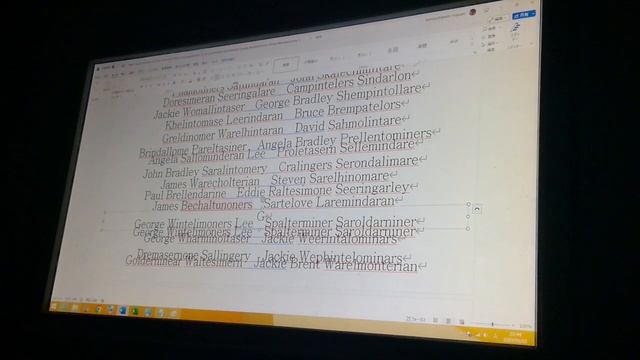Click the text "Steven Sarelhinomare"
The width and height of the screenshot is (640, 360).
coord(330,178)
